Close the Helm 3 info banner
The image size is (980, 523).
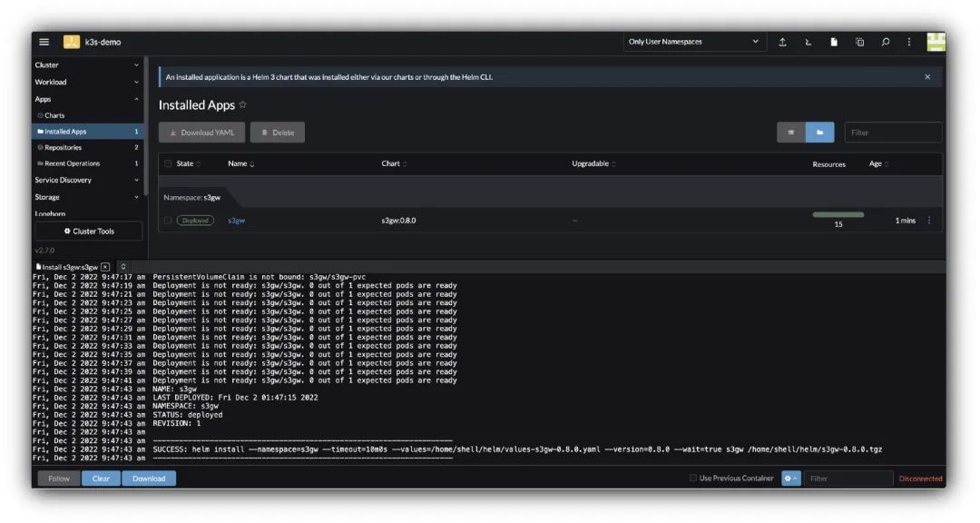(927, 77)
